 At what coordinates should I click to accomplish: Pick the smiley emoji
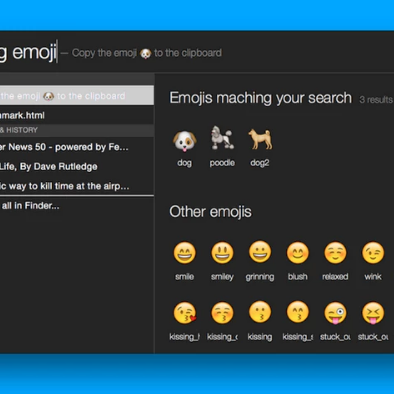pos(222,253)
